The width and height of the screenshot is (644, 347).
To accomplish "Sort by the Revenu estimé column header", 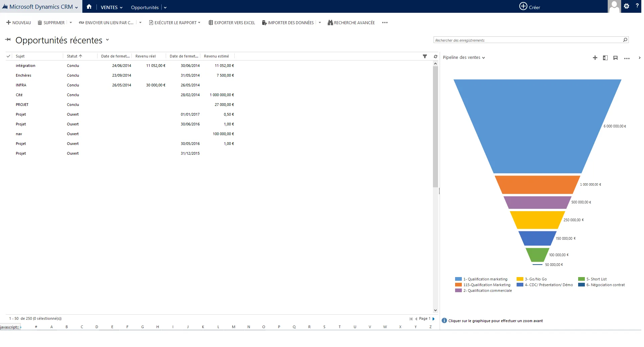I will tap(216, 56).
